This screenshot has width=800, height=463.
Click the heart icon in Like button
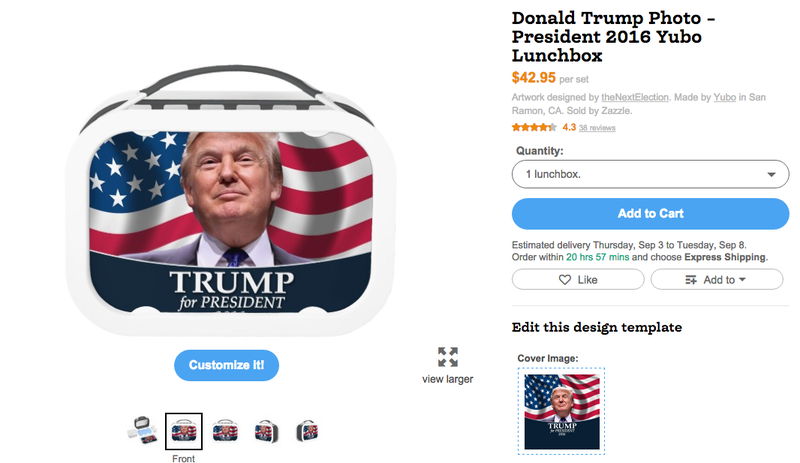click(x=564, y=280)
